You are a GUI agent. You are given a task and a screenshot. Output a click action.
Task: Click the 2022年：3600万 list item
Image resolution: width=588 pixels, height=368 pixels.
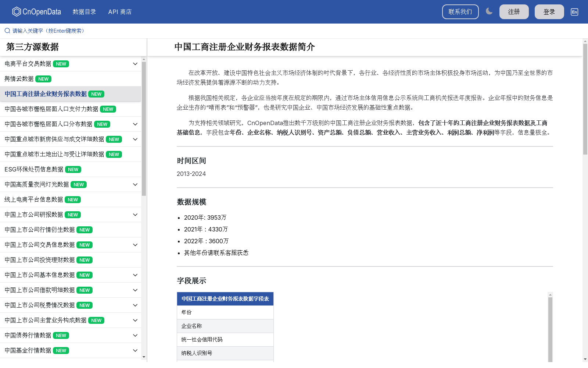(x=206, y=241)
